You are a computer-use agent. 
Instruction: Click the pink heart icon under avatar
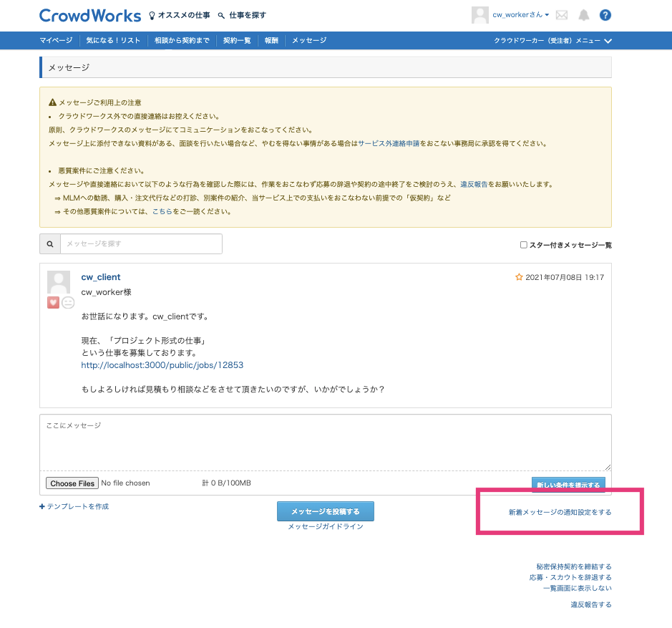coord(53,303)
